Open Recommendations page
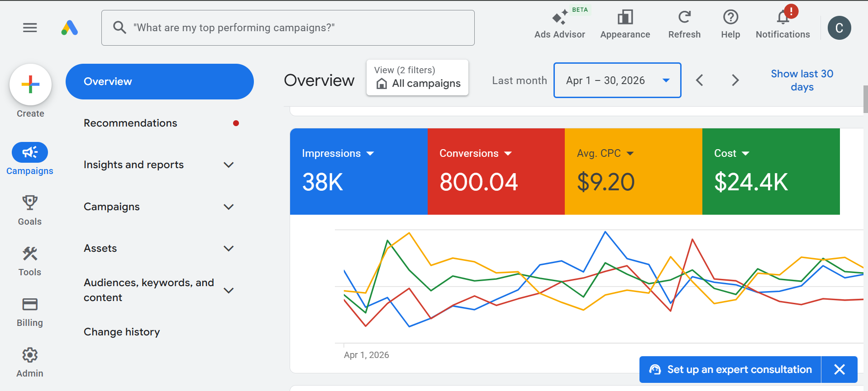The height and width of the screenshot is (391, 868). click(x=130, y=123)
